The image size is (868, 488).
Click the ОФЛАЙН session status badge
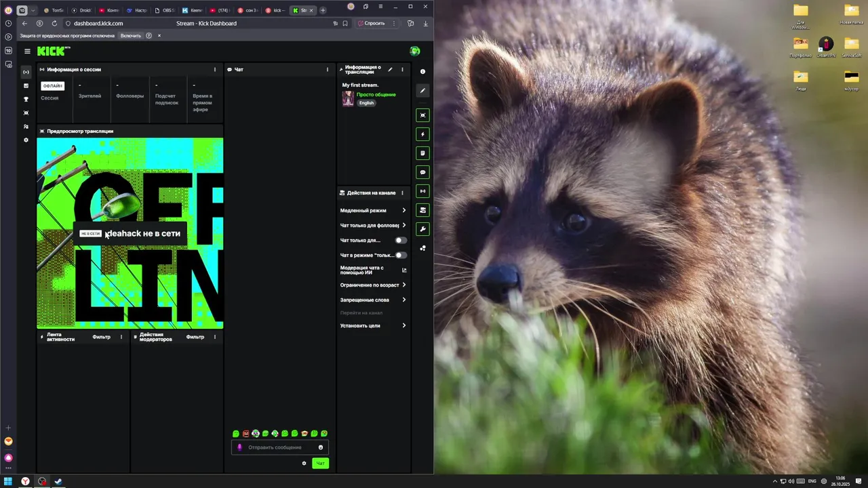[x=52, y=85]
